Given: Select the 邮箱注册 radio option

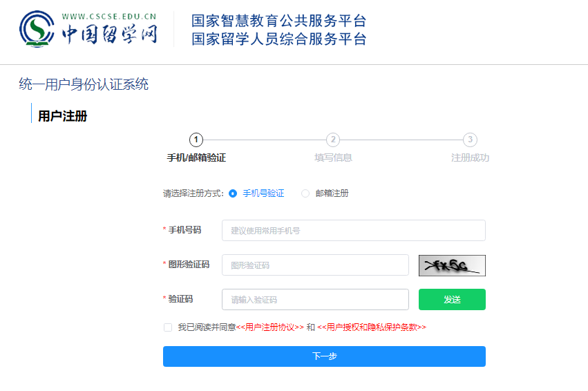Looking at the screenshot, I should coord(305,193).
